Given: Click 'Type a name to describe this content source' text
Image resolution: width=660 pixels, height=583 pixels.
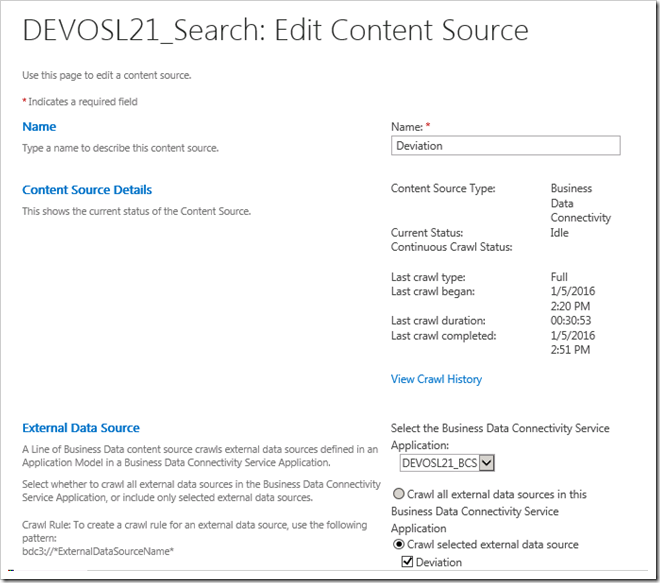Looking at the screenshot, I should pos(120,148).
